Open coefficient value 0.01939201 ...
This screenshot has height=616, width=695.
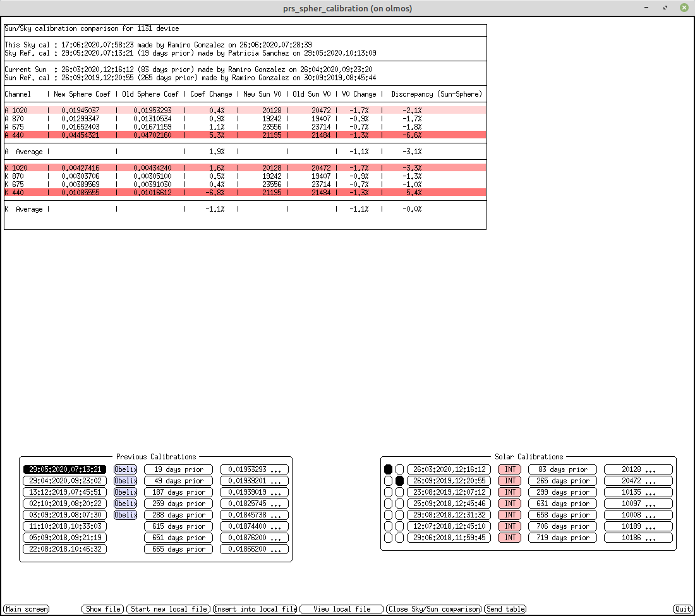click(x=255, y=481)
